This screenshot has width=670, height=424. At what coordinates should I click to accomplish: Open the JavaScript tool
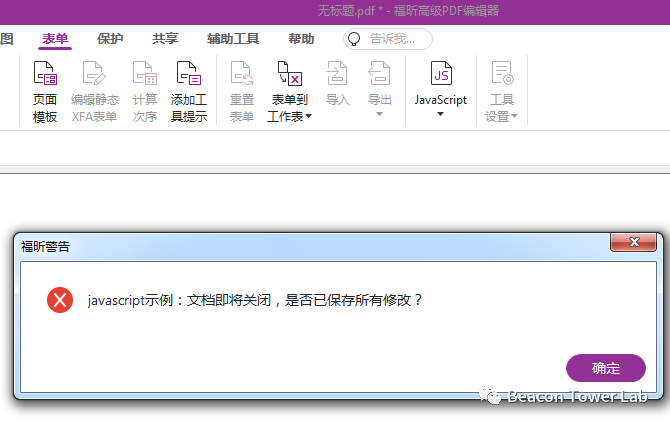tap(441, 89)
